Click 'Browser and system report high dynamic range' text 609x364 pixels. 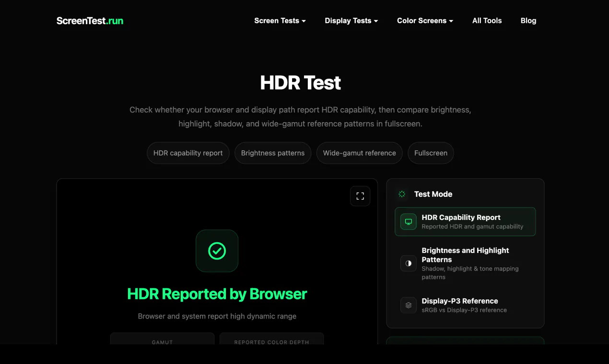[x=217, y=316]
